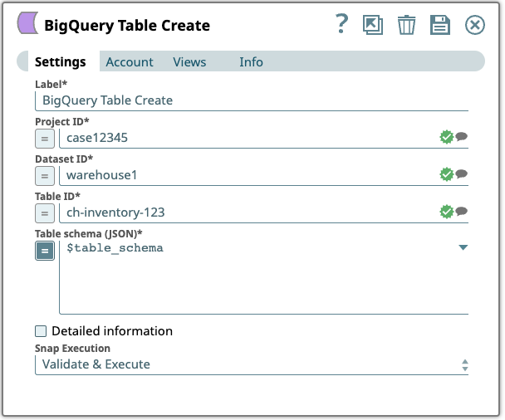Click the Detailed information label text
505x420 pixels.
(x=112, y=331)
